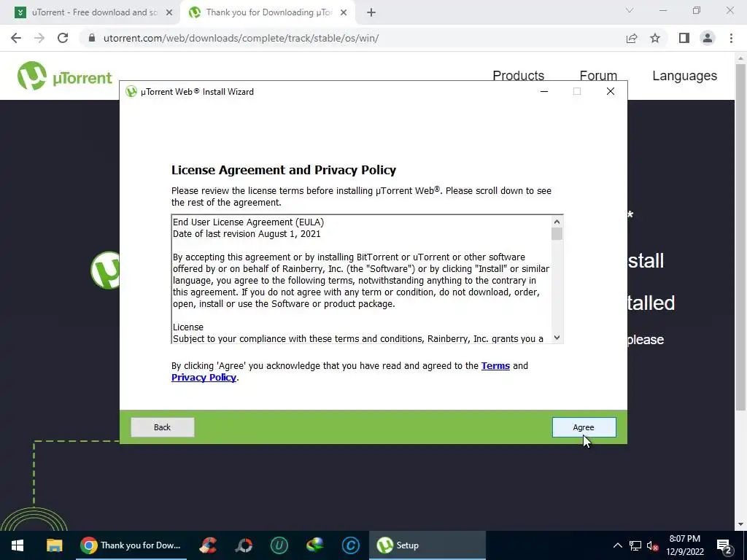Reload the current page
The height and width of the screenshot is (560, 747).
(x=63, y=38)
